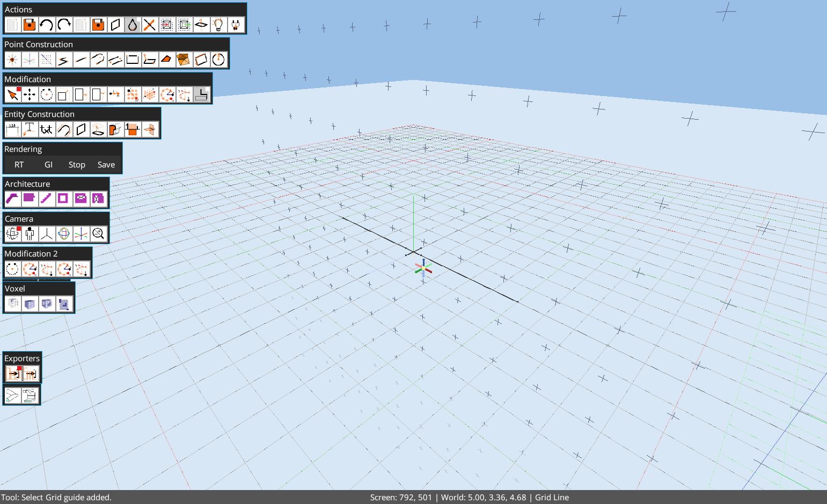
Task: Click the branching pipe icon below Exporters
Action: pyautogui.click(x=12, y=396)
